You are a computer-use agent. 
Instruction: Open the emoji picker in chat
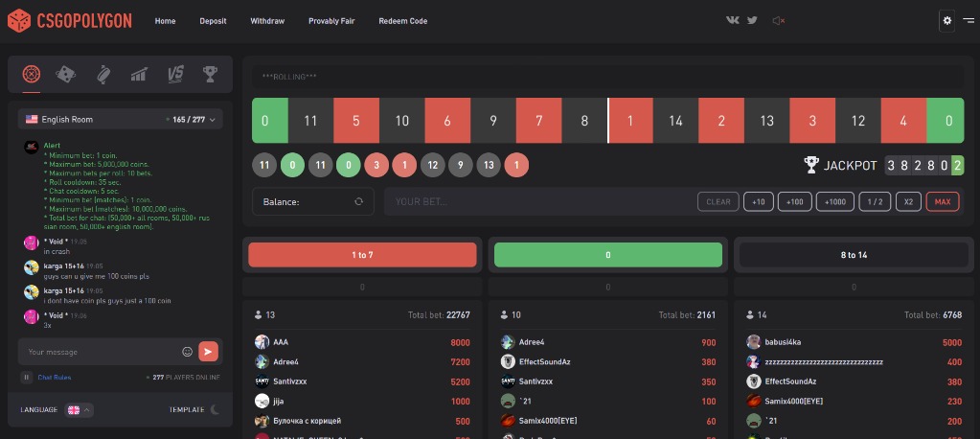[187, 352]
